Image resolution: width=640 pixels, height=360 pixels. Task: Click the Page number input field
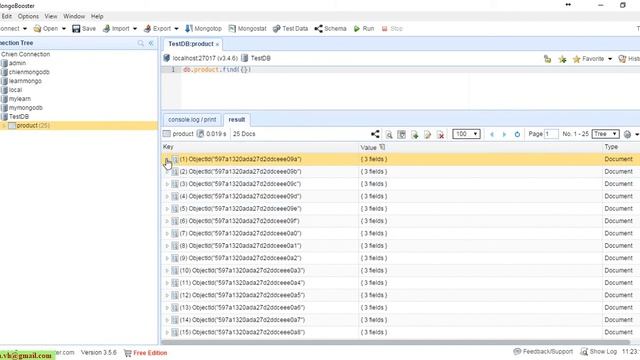(x=551, y=134)
